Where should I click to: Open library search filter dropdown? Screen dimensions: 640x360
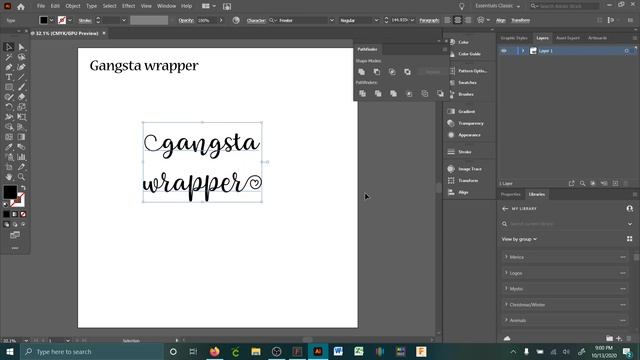click(630, 224)
